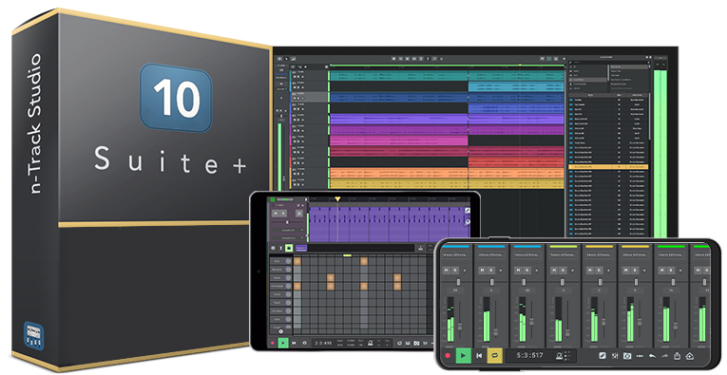
Task: Open the mixer sliders icon on phone toolbar
Action: tap(615, 356)
